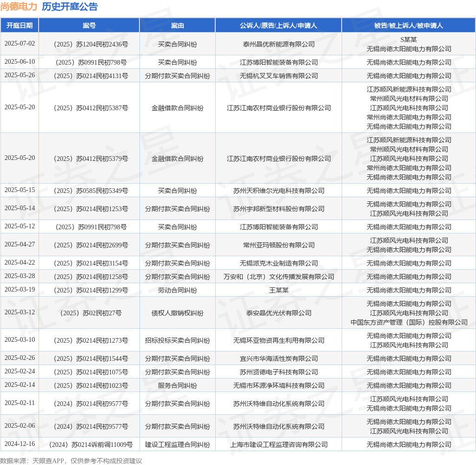The height and width of the screenshot is (465, 476).
Task: Select the date 2025-05-14
Action: click(x=20, y=208)
